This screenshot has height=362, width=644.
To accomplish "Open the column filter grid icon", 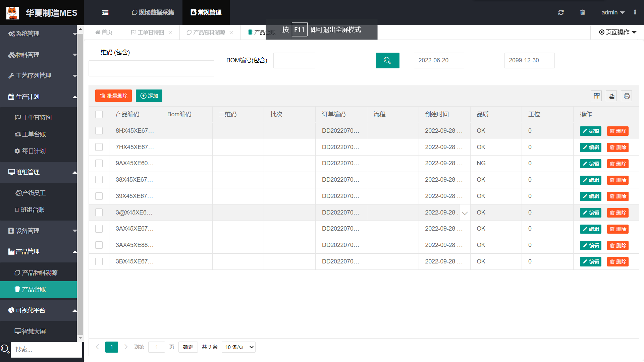I will pos(597,96).
